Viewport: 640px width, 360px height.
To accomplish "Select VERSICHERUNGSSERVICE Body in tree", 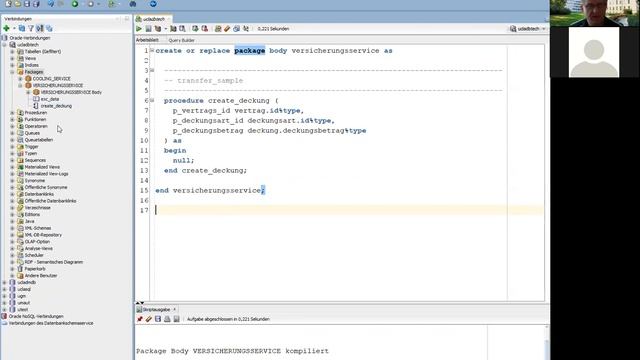I will pos(71,92).
